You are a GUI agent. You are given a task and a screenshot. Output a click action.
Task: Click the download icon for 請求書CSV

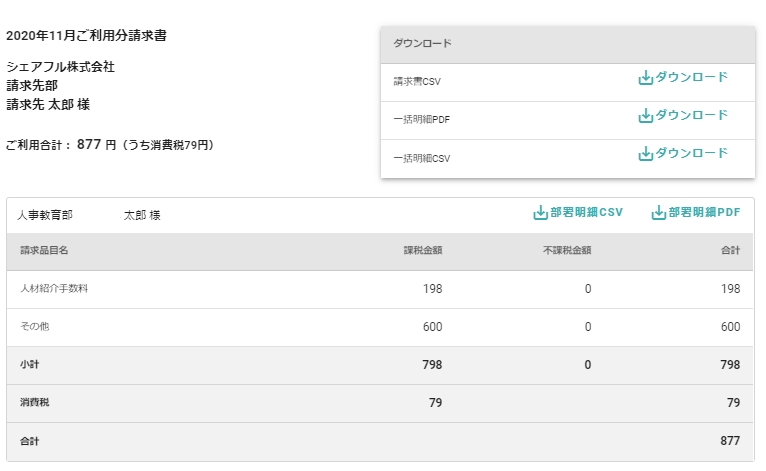coord(645,78)
